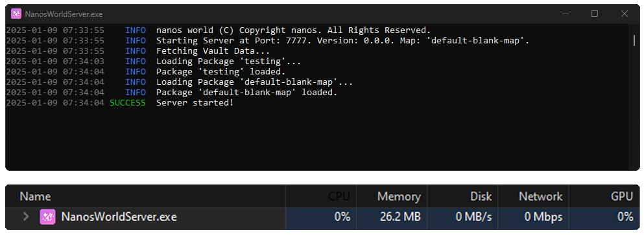This screenshot has height=235, width=644.
Task: Sort processes by the Memory column header
Action: (x=399, y=196)
